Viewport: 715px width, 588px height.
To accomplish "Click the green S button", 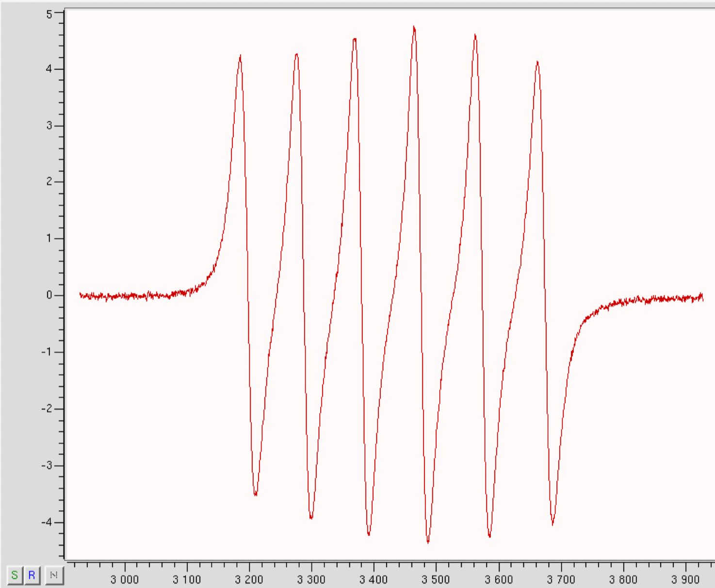I will pos(15,575).
